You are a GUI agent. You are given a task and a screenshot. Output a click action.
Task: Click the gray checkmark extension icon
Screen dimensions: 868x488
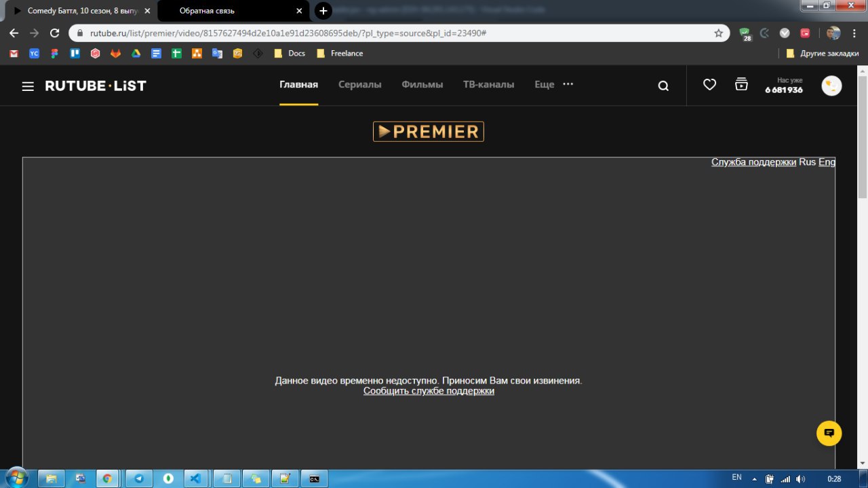click(x=785, y=33)
